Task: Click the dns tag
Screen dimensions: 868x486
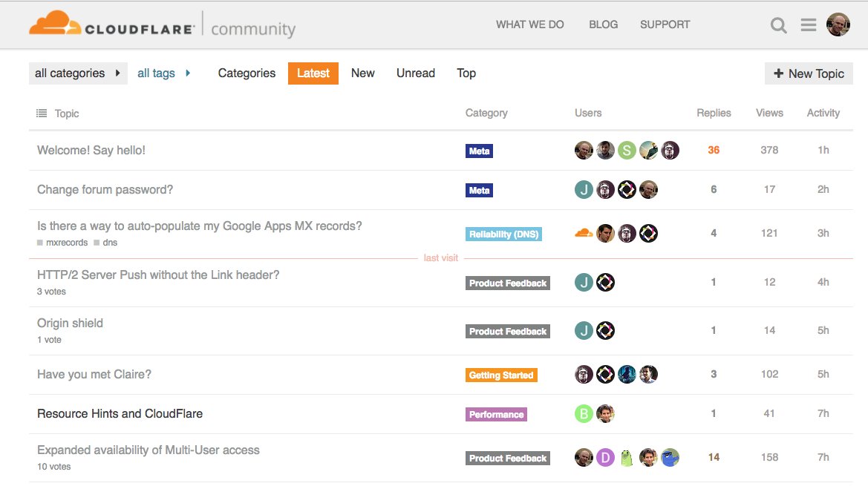Action: tap(105, 243)
